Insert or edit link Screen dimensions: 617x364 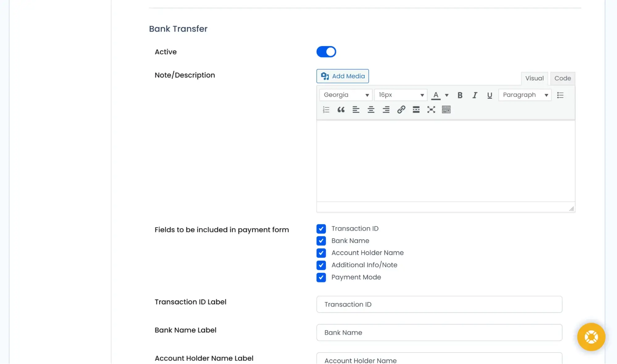pos(401,110)
